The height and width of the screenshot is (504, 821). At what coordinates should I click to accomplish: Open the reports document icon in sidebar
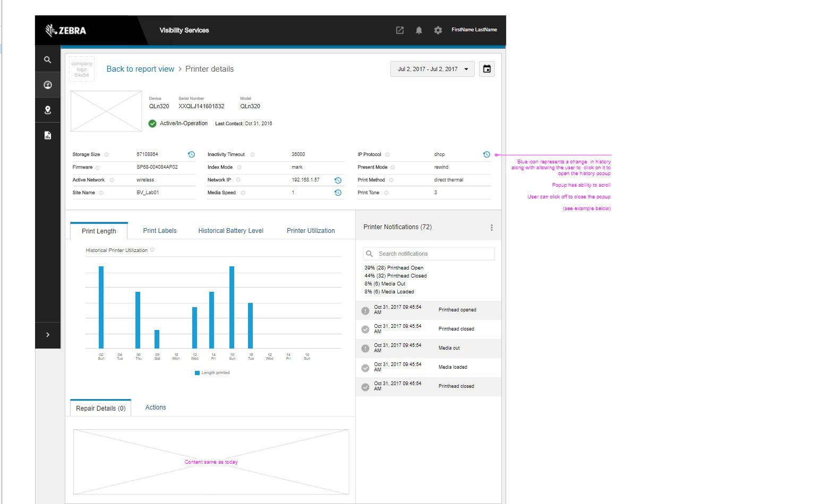48,135
